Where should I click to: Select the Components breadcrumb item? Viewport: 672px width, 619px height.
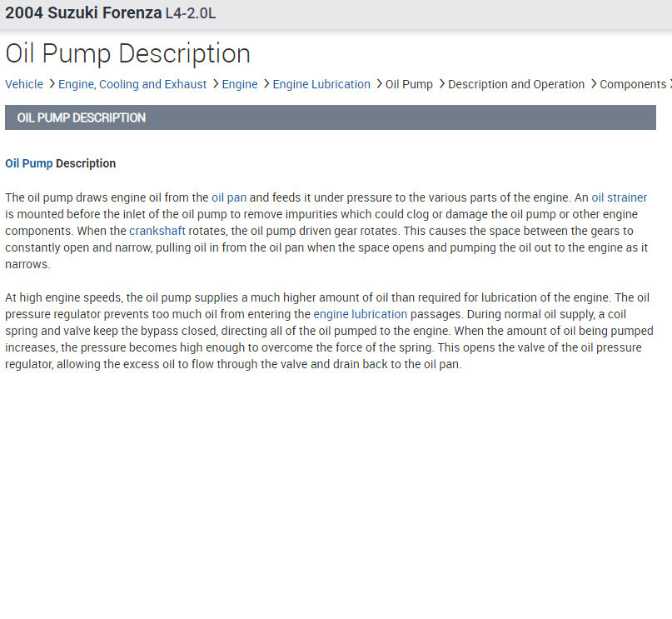pyautogui.click(x=633, y=84)
